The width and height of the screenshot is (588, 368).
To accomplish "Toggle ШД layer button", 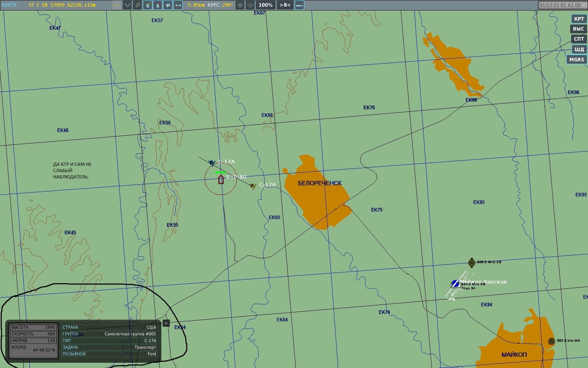I will [x=579, y=49].
